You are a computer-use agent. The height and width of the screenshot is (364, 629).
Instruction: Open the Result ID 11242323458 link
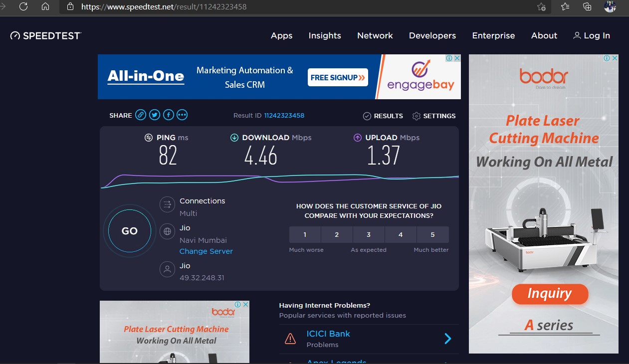pyautogui.click(x=284, y=116)
